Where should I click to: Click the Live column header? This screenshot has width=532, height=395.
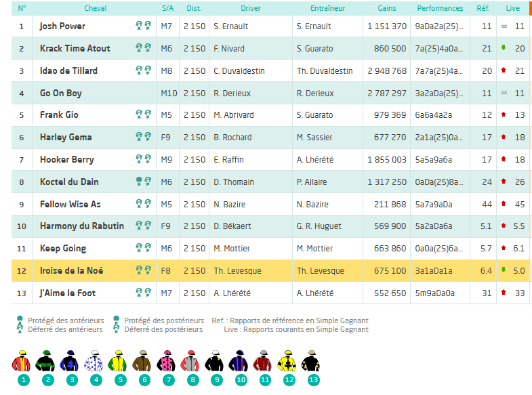[512, 8]
